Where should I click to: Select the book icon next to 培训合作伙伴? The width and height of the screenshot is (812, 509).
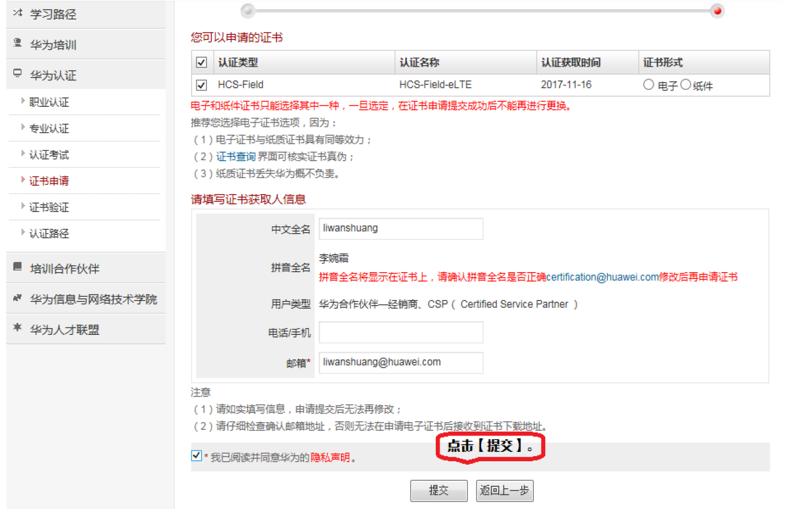tap(17, 268)
